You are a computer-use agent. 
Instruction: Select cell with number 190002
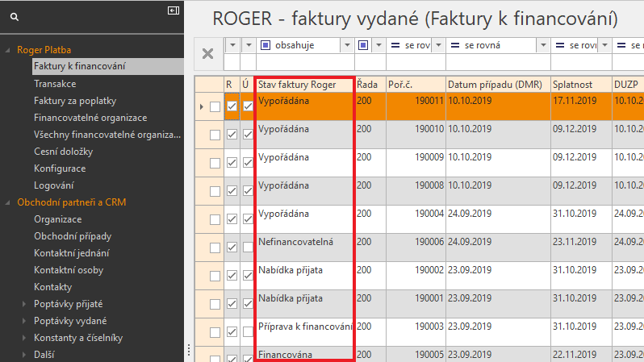click(x=416, y=276)
